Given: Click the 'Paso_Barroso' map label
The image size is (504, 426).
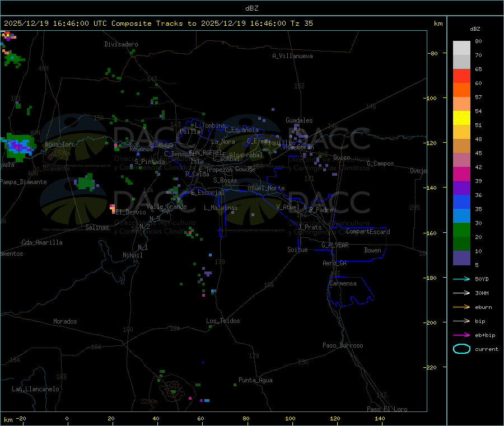Looking at the screenshot, I should [x=343, y=345].
